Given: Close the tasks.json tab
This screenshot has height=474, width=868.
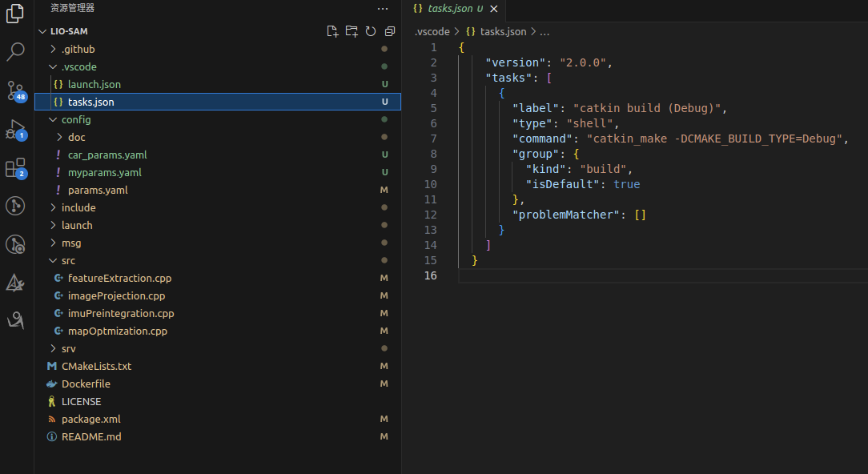Looking at the screenshot, I should click(493, 9).
